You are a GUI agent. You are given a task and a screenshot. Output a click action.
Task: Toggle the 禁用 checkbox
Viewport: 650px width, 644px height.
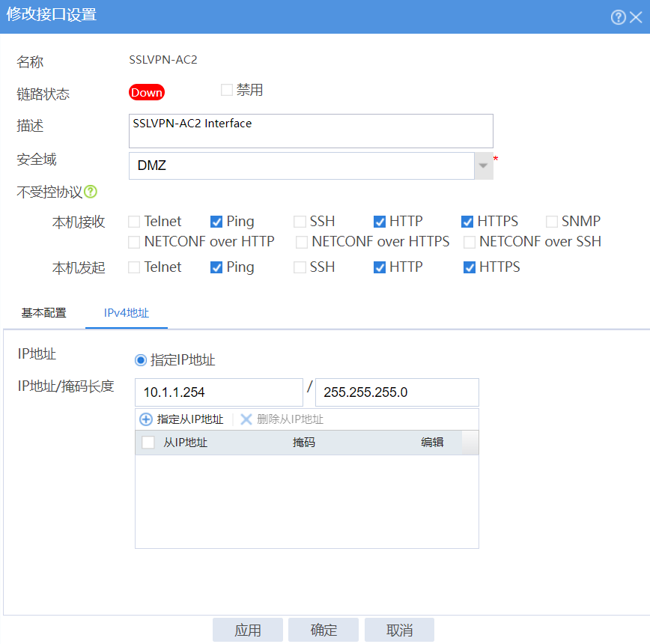227,90
